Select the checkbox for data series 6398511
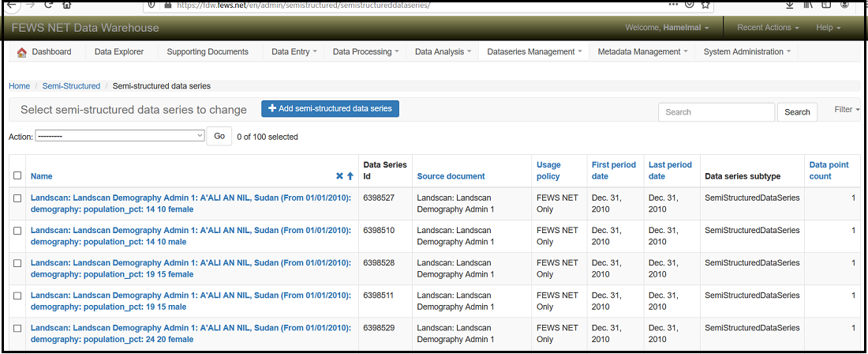 pyautogui.click(x=17, y=296)
